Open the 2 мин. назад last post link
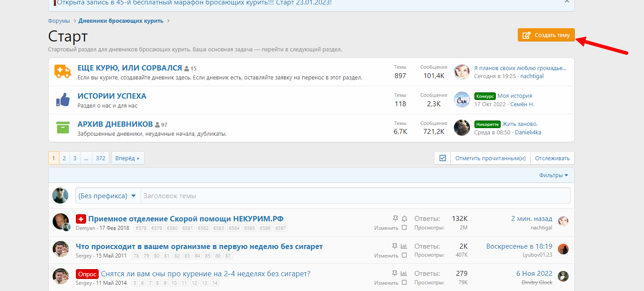The image size is (644, 291). click(532, 219)
